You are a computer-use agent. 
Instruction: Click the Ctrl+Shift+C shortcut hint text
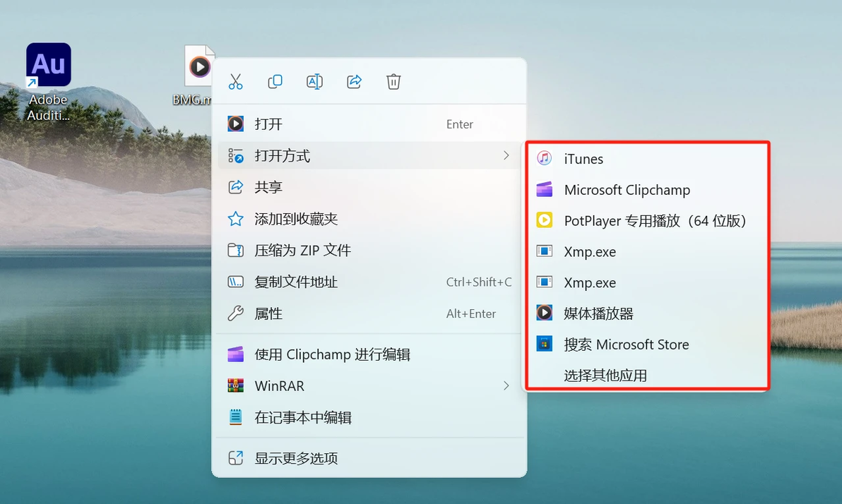point(479,282)
